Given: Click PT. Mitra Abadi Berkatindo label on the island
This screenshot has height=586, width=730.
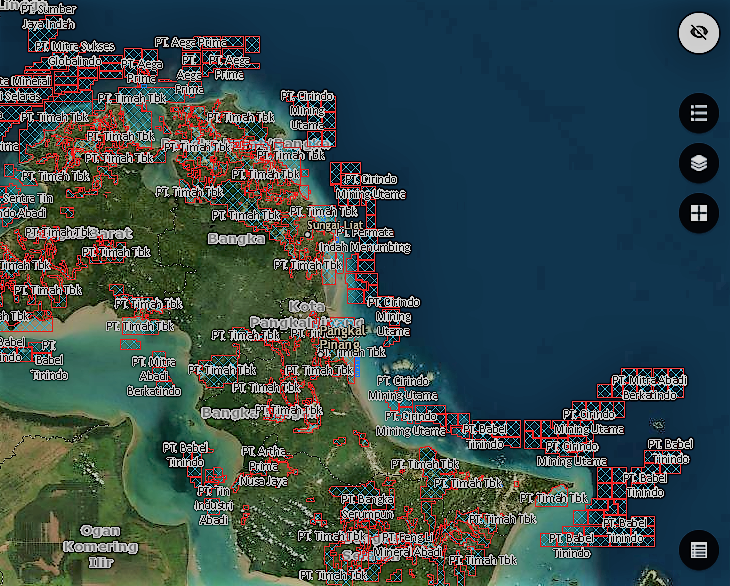Looking at the screenshot, I should [153, 376].
